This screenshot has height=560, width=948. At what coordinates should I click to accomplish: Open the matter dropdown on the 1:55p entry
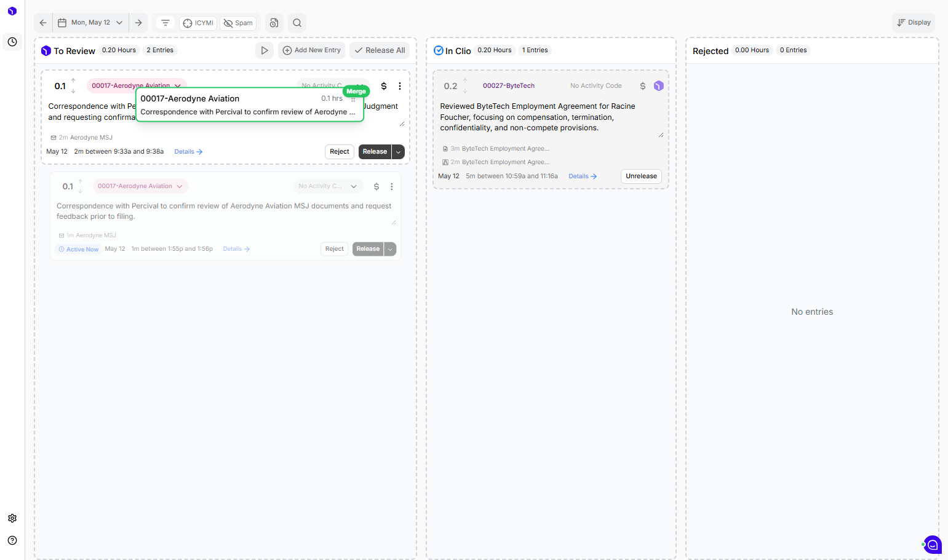140,186
